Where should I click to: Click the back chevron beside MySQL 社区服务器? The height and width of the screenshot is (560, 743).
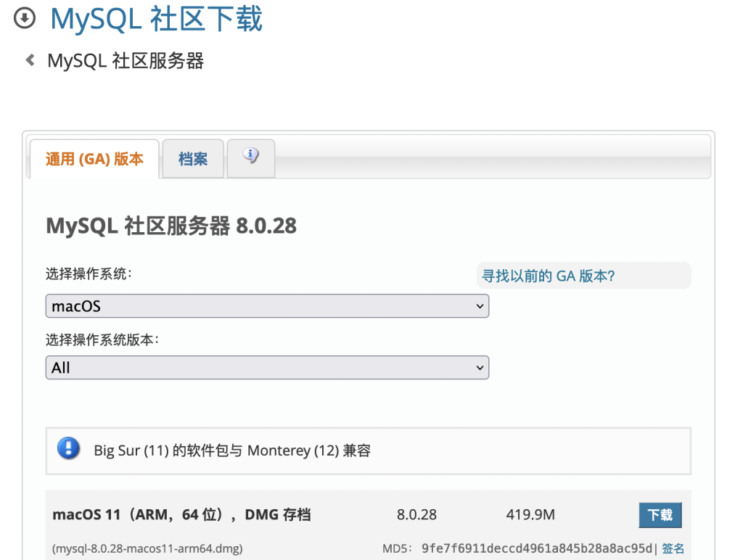[30, 60]
